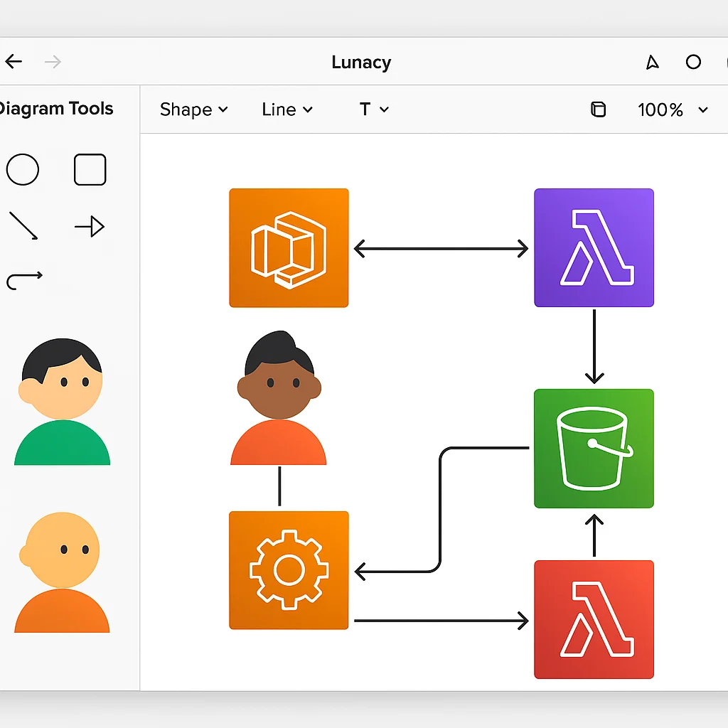This screenshot has height=728, width=728.
Task: Click the forward navigation arrow
Action: [x=53, y=62]
